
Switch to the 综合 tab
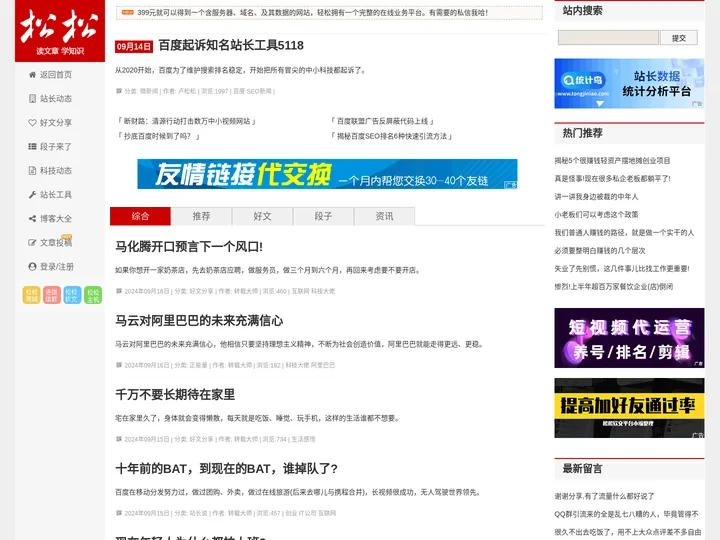pos(141,216)
